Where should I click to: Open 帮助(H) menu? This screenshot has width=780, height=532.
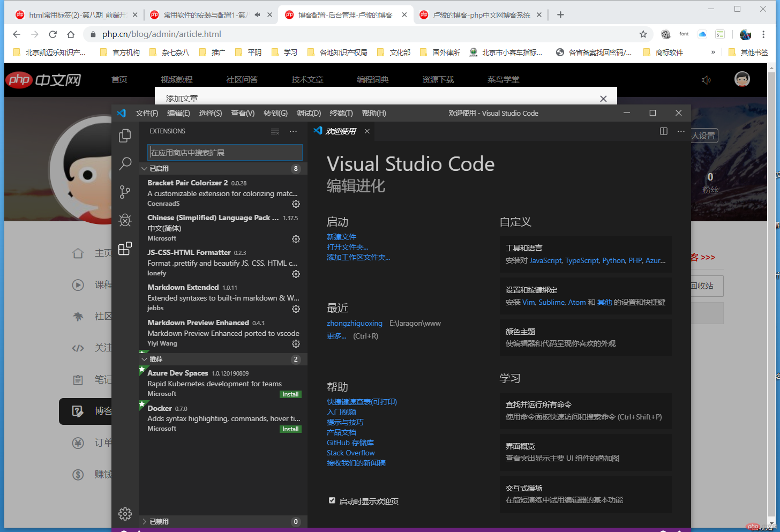[374, 113]
